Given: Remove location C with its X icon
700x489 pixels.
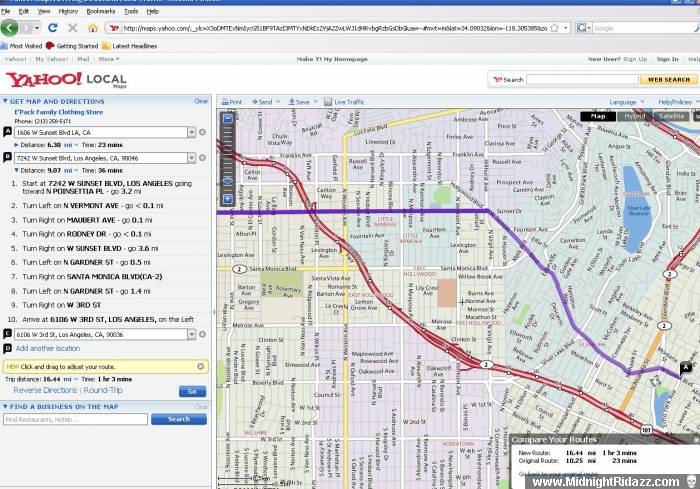Looking at the screenshot, I should 202,334.
